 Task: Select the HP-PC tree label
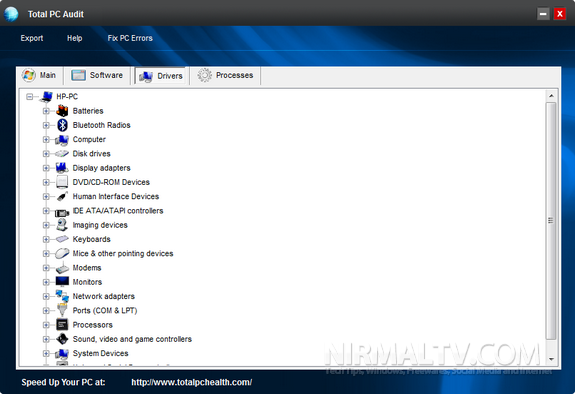(67, 96)
